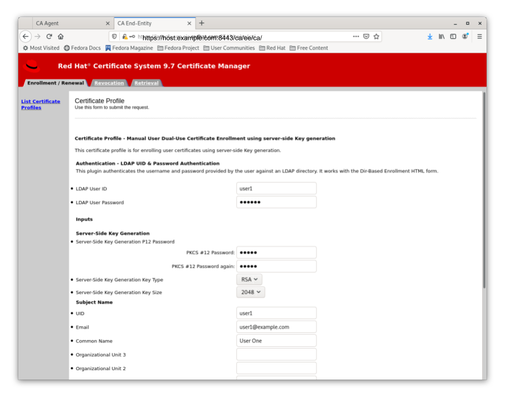Click the forward navigation arrow
The image size is (532, 399).
38,37
